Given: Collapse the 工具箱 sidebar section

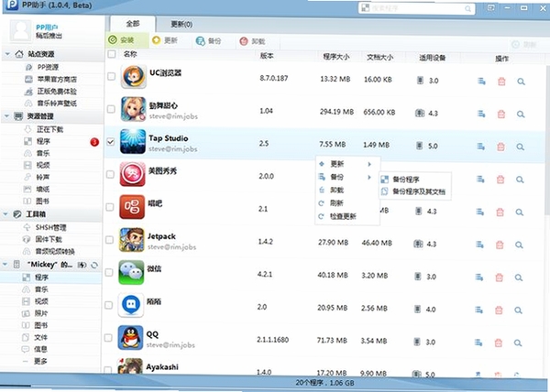Looking at the screenshot, I should pyautogui.click(x=6, y=213).
